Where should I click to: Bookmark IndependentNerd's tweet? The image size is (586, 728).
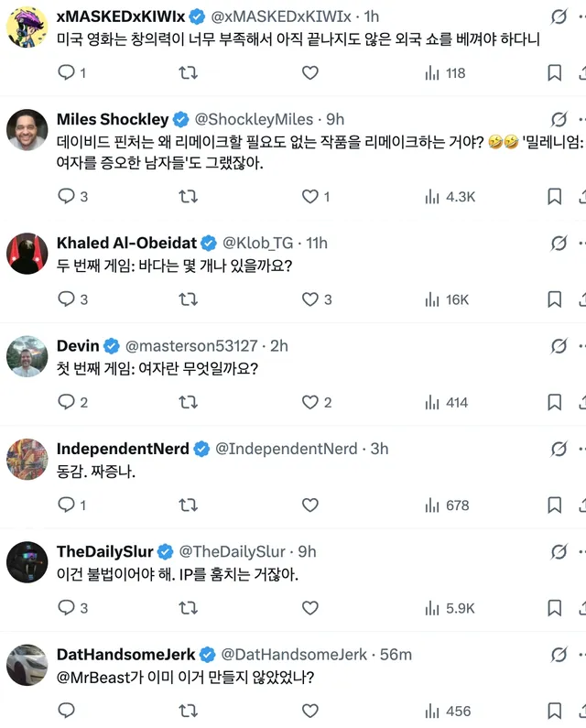(x=554, y=505)
